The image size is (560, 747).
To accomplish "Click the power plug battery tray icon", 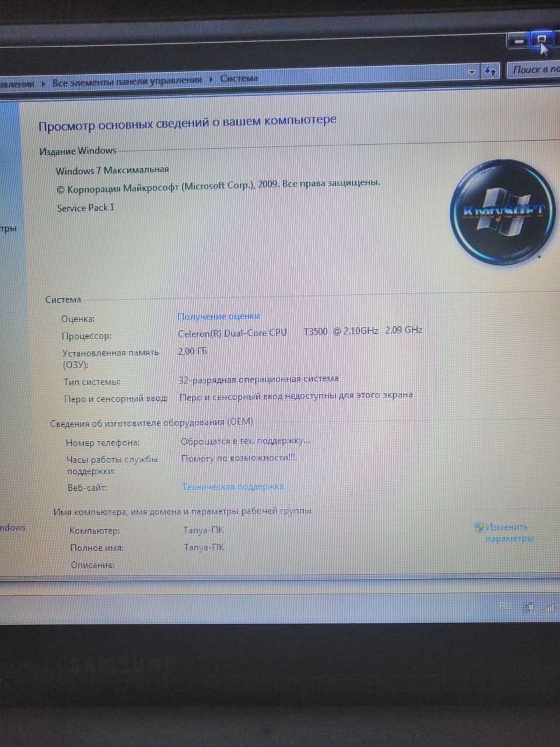I will [x=528, y=608].
